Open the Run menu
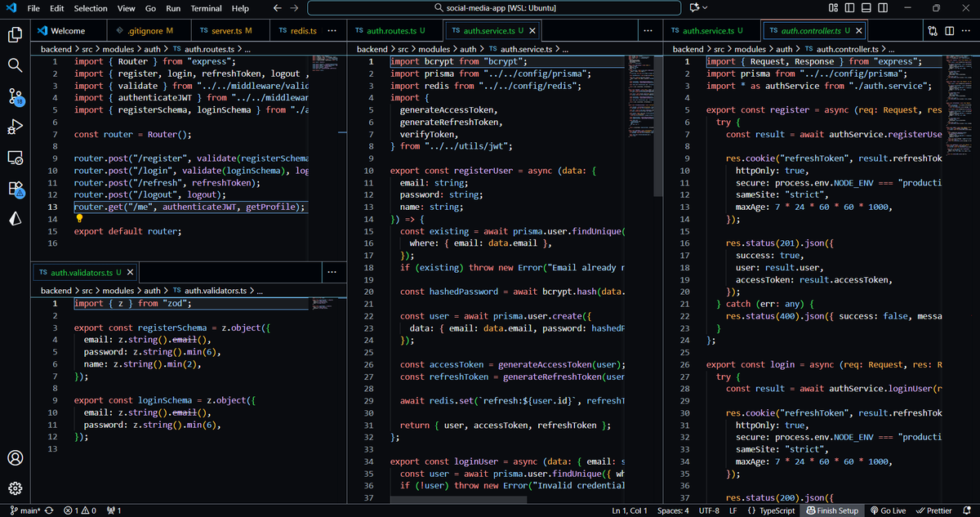This screenshot has width=980, height=517. 173,8
